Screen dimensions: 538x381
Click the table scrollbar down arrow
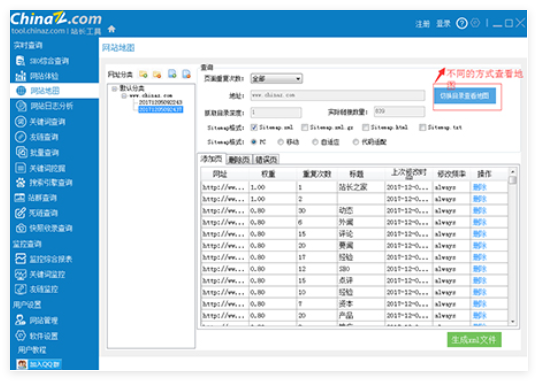click(512, 322)
